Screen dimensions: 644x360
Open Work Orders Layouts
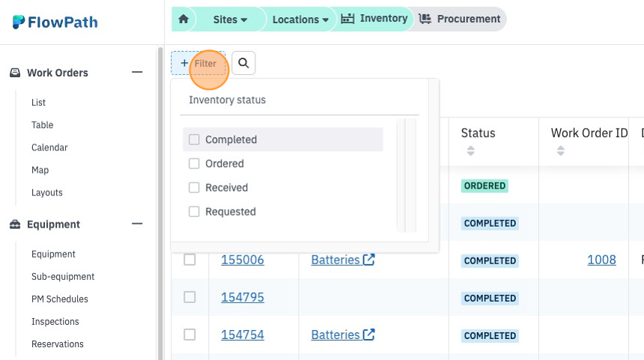coord(47,192)
